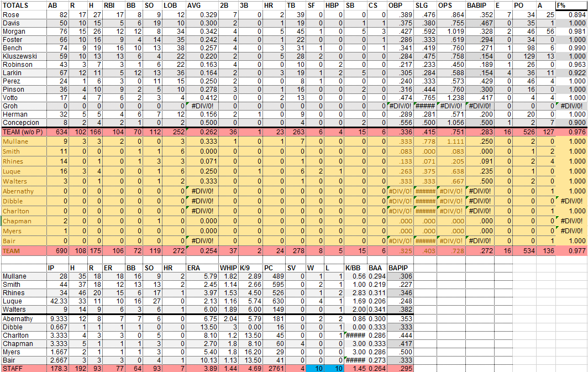Select Foster's LOB value 35
588x372 pixels.
pos(174,39)
